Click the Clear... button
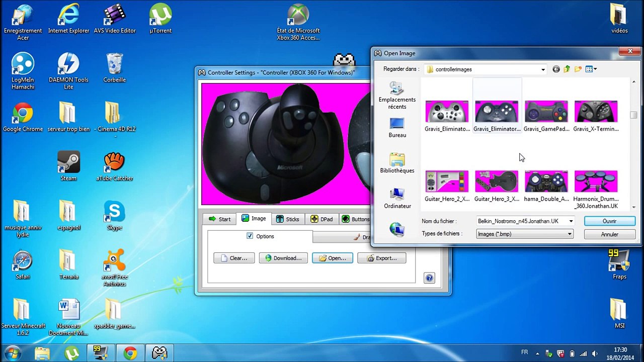The height and width of the screenshot is (362, 644). (x=234, y=258)
